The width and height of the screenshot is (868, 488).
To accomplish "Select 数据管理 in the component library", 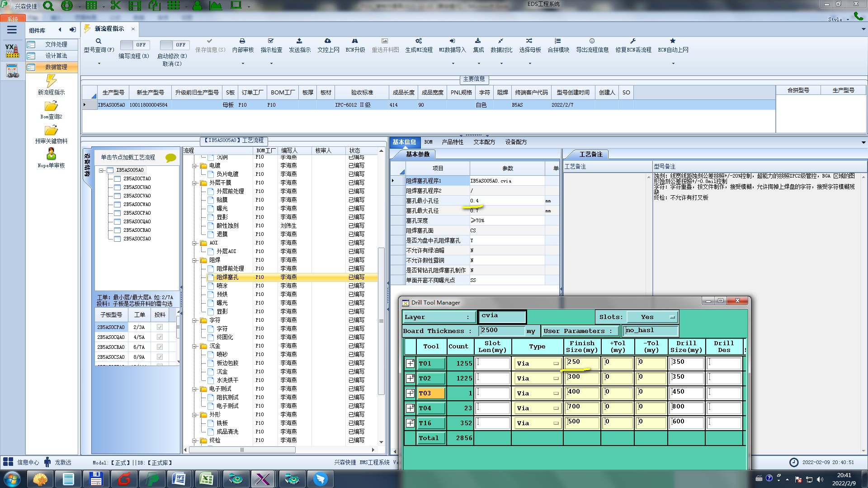I will 56,67.
